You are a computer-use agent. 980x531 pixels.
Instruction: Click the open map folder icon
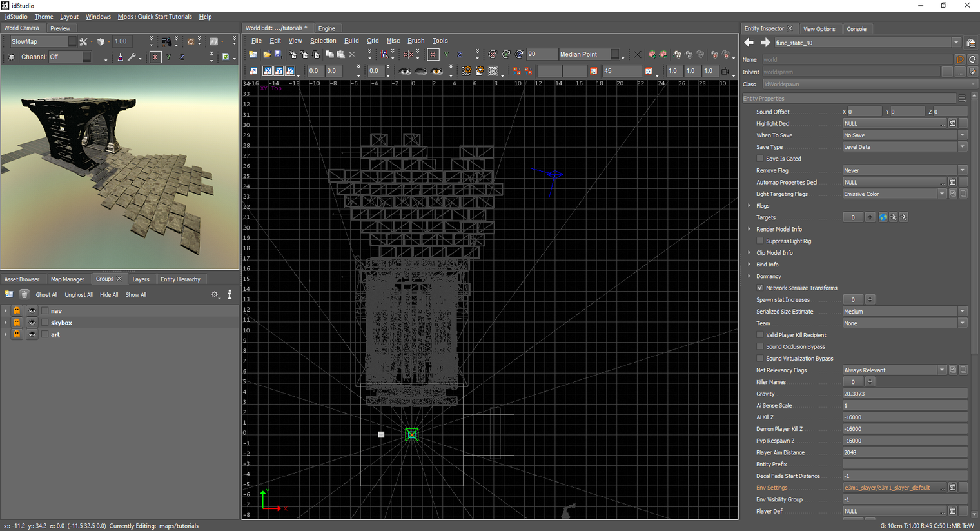pos(266,55)
